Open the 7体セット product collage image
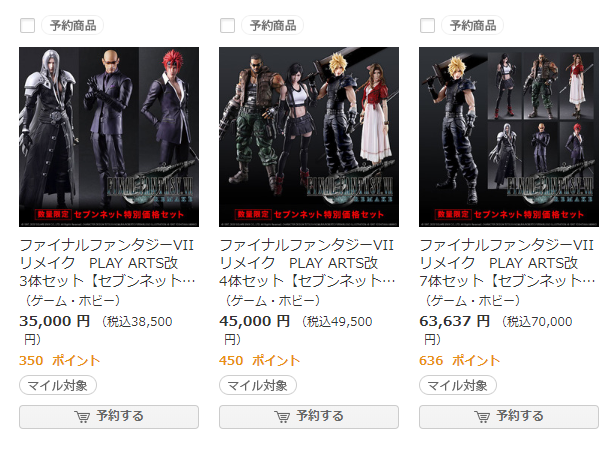Screen dimensions: 614x449 [509, 137]
